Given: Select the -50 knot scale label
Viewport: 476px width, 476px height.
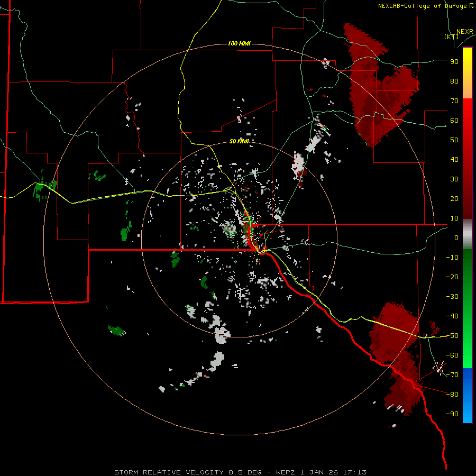Looking at the screenshot, I should tap(452, 336).
